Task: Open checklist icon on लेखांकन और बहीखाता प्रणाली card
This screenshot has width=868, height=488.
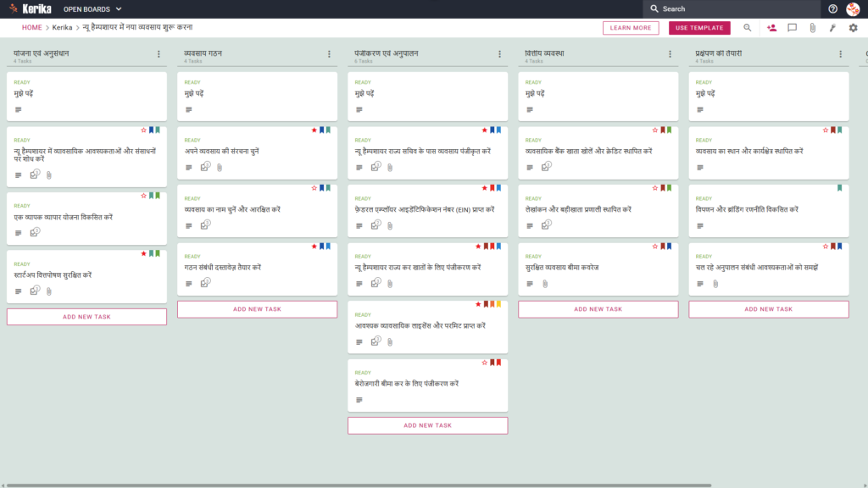Action: 547,225
